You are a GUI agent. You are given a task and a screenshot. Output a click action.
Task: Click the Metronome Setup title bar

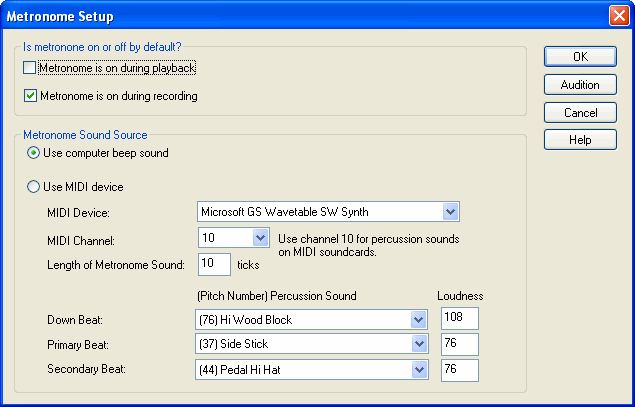[300, 16]
